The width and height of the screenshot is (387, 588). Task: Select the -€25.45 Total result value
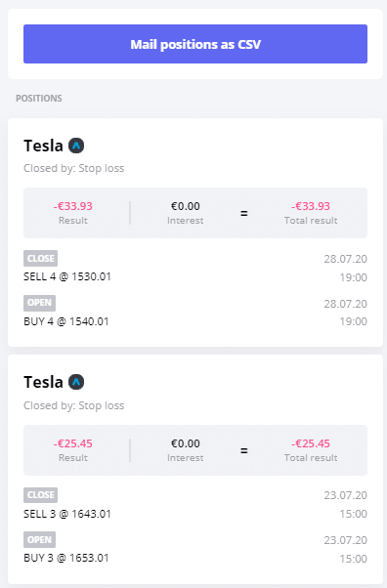click(x=311, y=443)
